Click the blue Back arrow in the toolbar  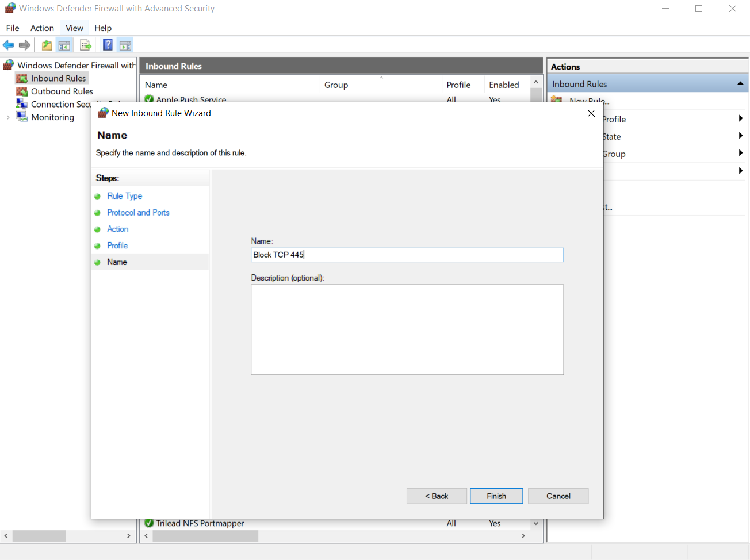tap(8, 45)
